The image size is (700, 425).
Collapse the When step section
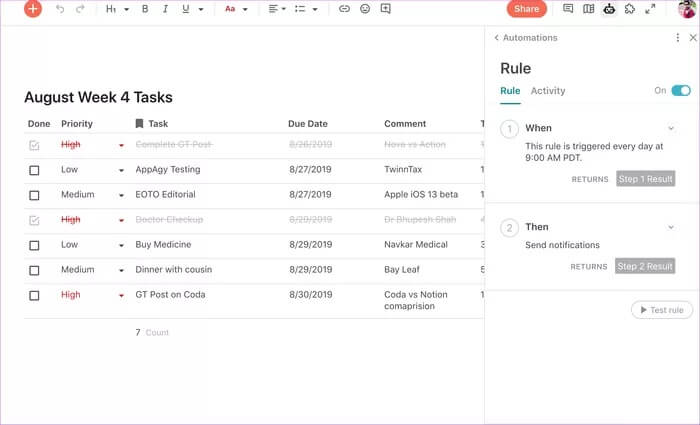[671, 129]
